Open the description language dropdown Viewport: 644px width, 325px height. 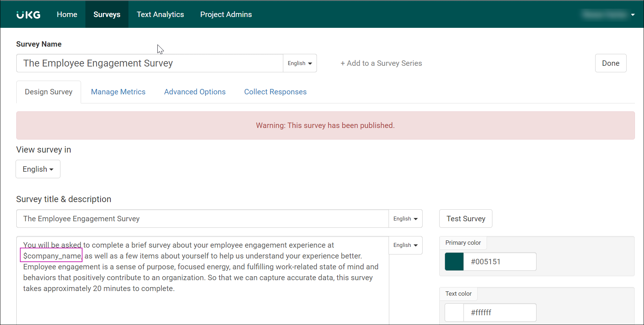pos(406,245)
